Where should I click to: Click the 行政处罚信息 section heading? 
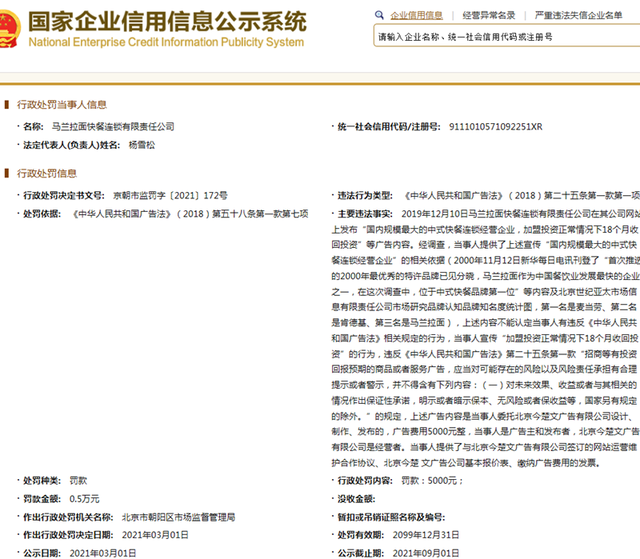(47, 173)
